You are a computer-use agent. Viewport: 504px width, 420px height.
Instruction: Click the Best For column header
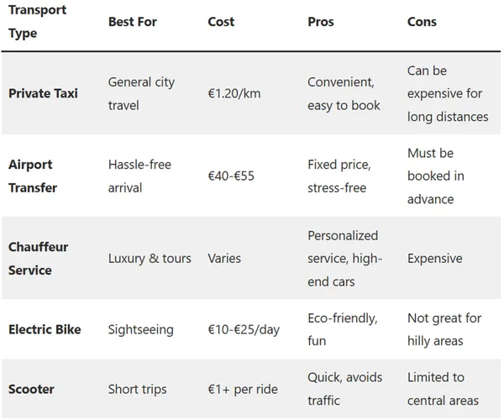[132, 22]
